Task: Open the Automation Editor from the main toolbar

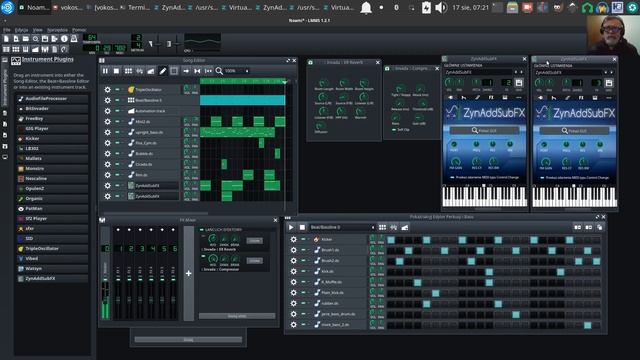Action: (x=36, y=49)
